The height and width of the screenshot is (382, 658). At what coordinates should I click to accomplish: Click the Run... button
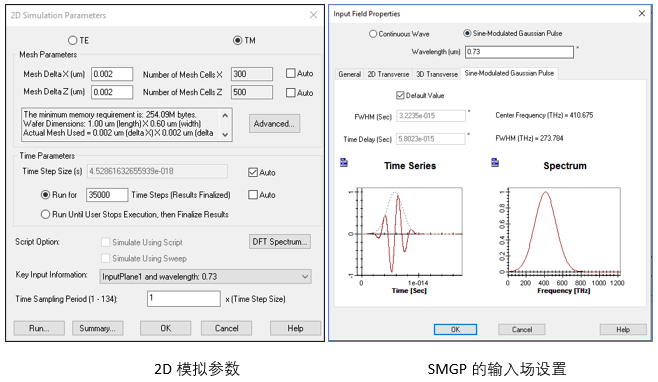point(39,328)
